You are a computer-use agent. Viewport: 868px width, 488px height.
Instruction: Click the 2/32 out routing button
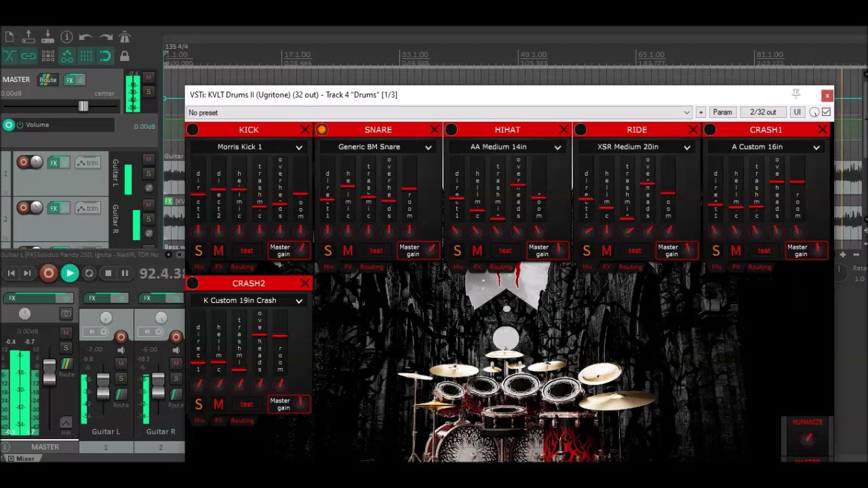[763, 113]
